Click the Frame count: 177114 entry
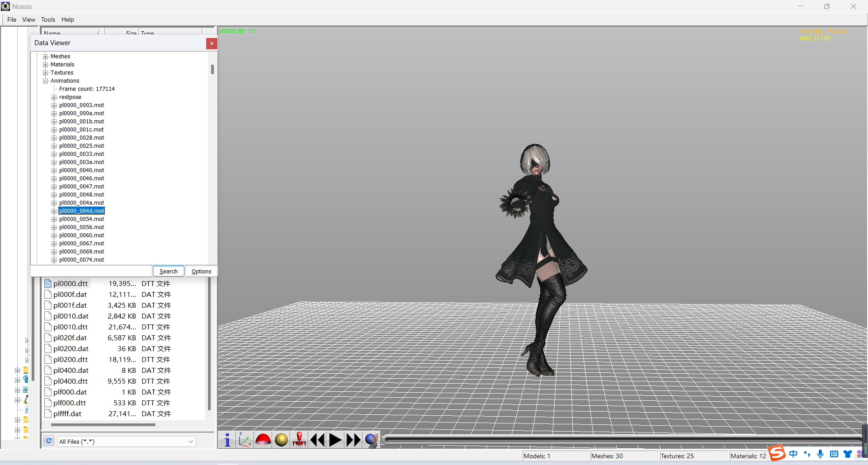Screen dimensions: 868x465 87,89
